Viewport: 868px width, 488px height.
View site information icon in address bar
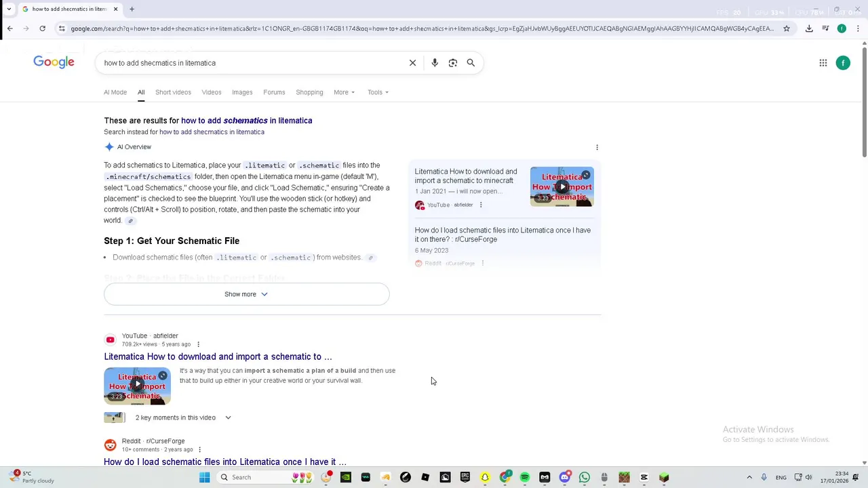point(62,28)
